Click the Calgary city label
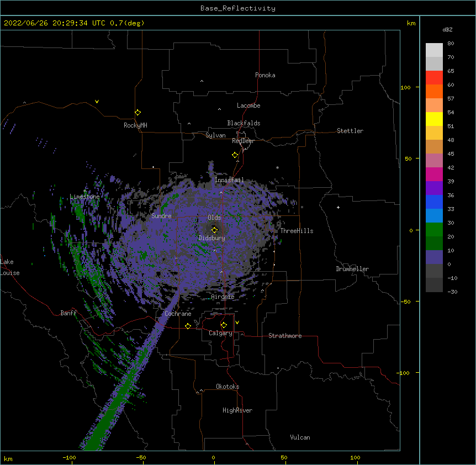This screenshot has height=465, width=476. point(220,333)
